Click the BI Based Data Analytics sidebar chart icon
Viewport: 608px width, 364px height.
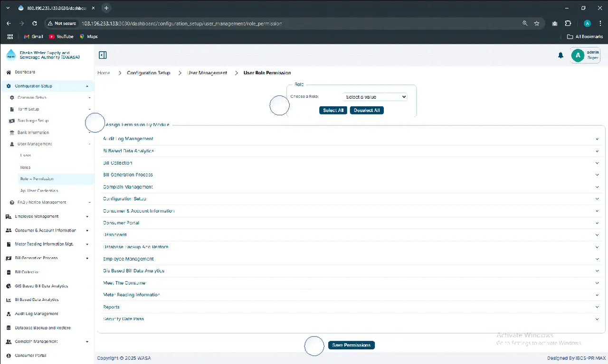tap(9, 300)
